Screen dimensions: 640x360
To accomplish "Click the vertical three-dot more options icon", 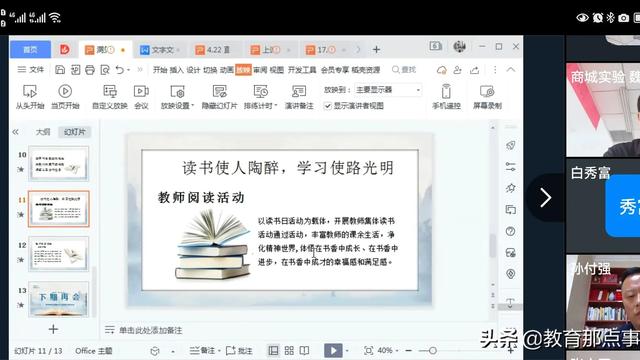I will (x=495, y=70).
